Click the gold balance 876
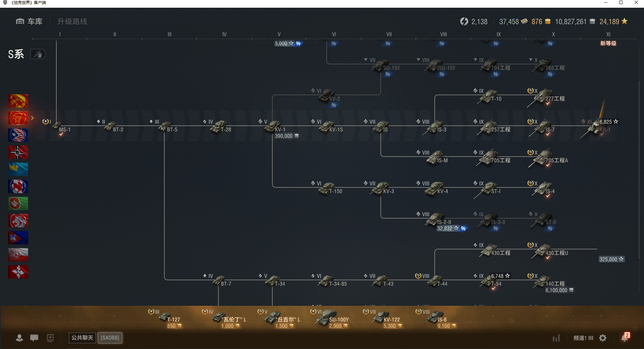Screen dimensions: 644x349 click(x=541, y=21)
